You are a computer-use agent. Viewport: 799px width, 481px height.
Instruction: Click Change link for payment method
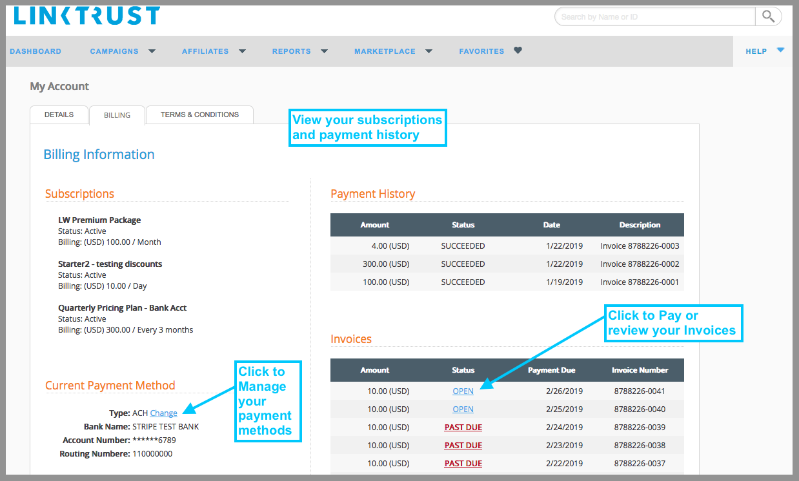[164, 412]
